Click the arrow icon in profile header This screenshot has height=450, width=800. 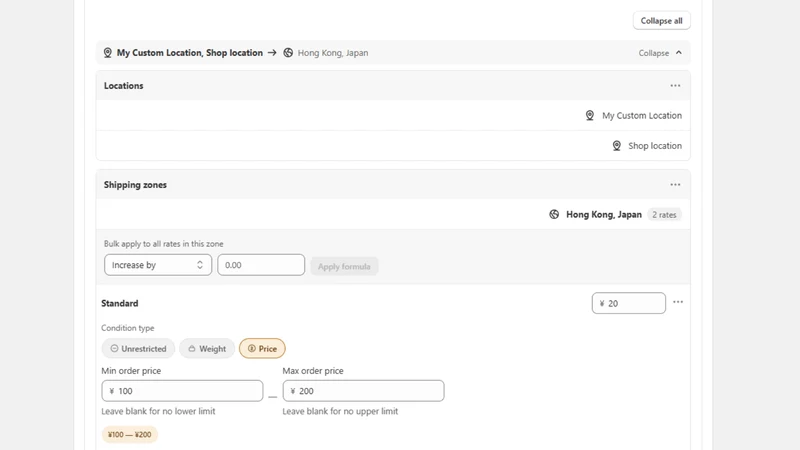pyautogui.click(x=272, y=53)
